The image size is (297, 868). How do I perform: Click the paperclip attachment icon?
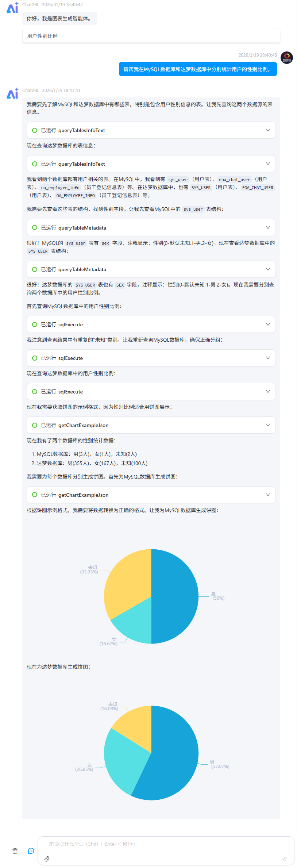[x=47, y=859]
